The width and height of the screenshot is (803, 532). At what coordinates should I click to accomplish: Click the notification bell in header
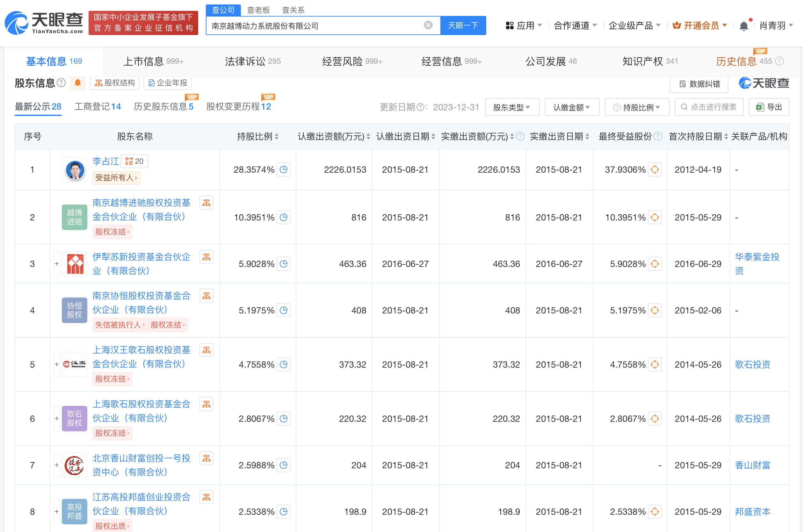tap(743, 26)
